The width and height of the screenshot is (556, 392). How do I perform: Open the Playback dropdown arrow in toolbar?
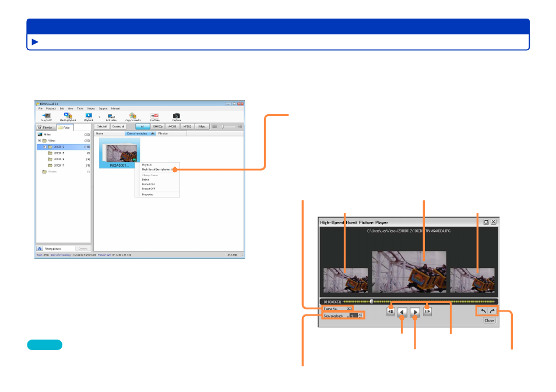tap(99, 117)
